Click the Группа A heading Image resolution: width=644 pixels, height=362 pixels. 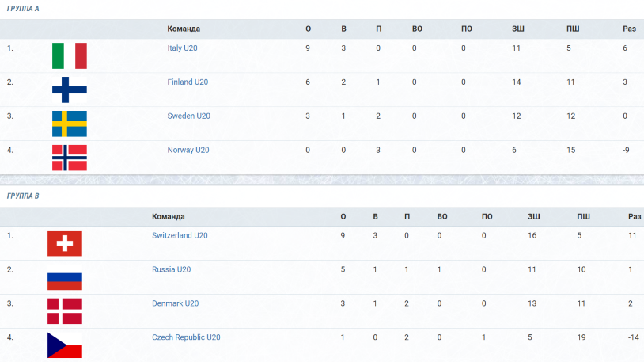pos(23,8)
